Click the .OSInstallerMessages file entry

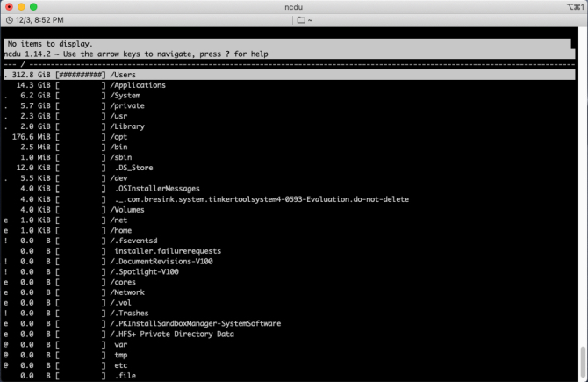click(x=157, y=189)
